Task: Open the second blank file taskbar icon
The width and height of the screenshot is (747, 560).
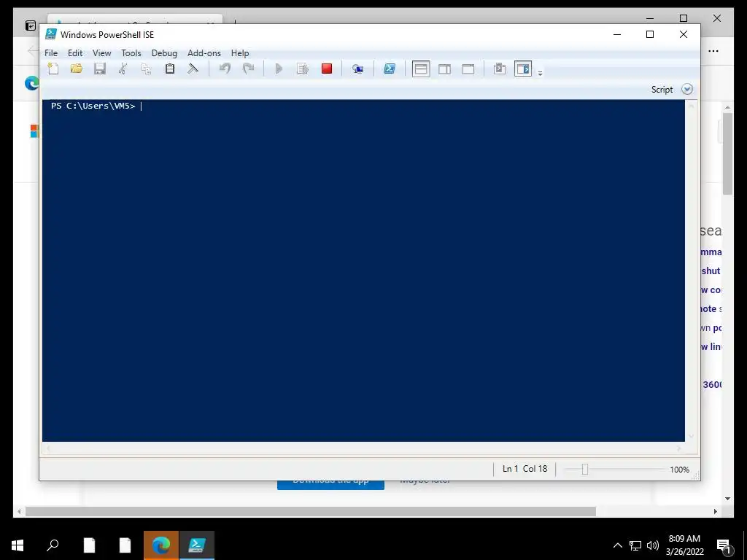Action: click(125, 545)
